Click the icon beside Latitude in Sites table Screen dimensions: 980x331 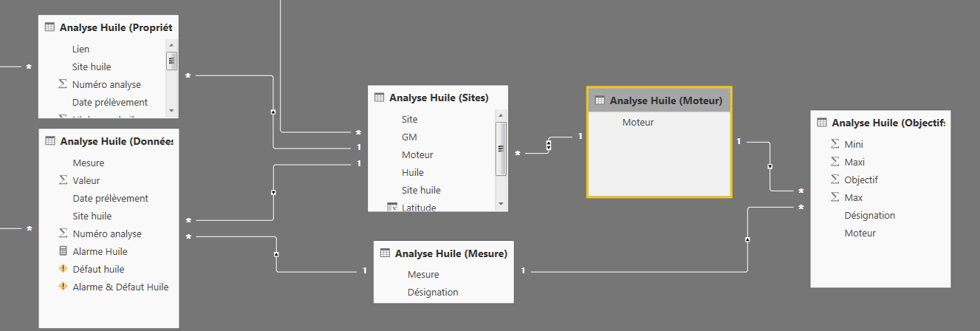point(392,208)
